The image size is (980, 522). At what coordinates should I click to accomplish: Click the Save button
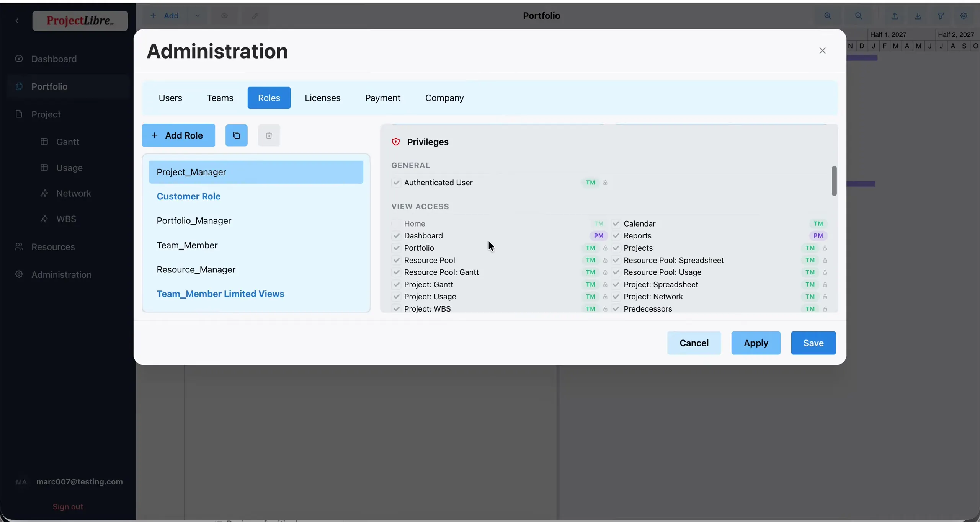813,343
